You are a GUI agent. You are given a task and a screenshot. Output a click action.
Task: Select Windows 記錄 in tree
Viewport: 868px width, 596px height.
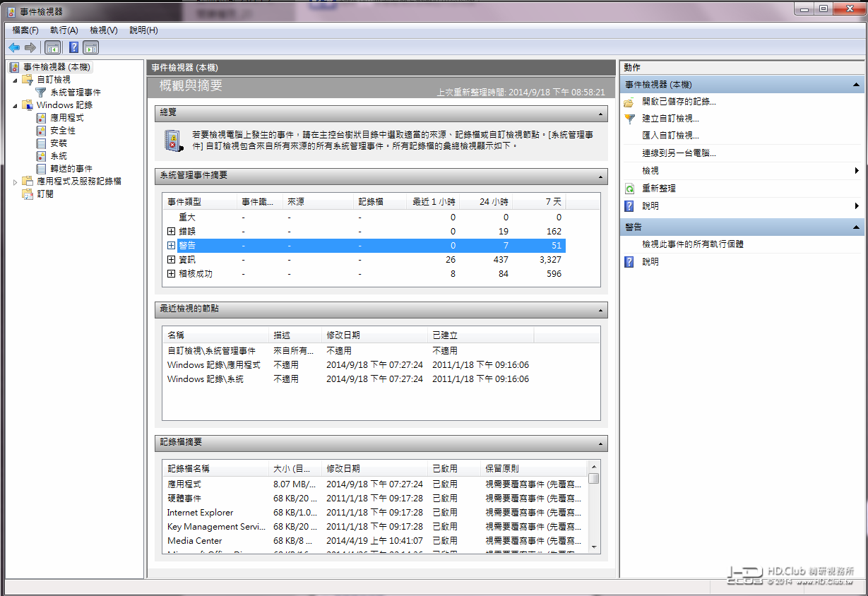[x=64, y=105]
